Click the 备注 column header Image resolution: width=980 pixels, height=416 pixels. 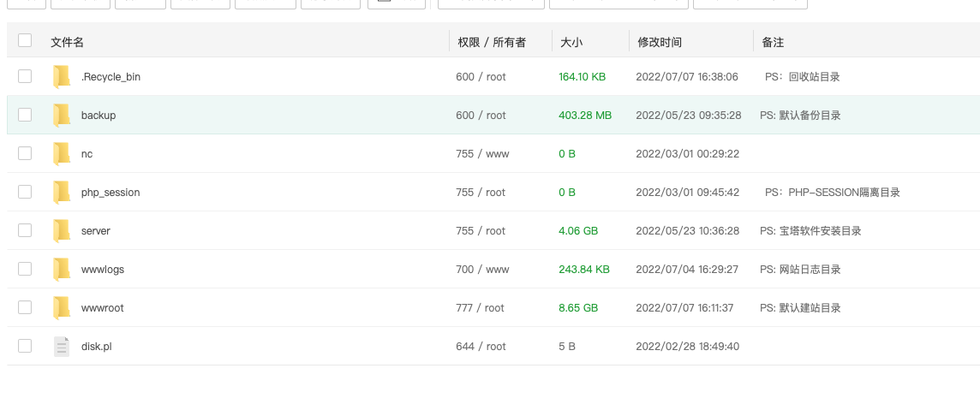(773, 43)
